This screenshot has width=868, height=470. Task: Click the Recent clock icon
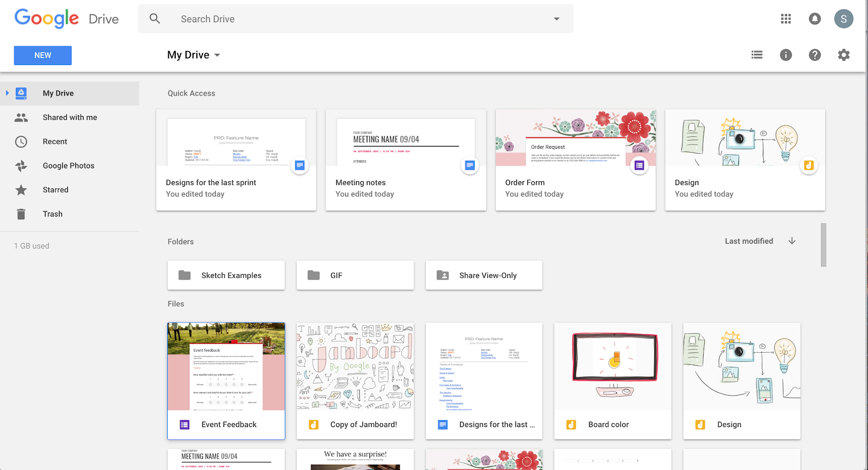pos(21,142)
